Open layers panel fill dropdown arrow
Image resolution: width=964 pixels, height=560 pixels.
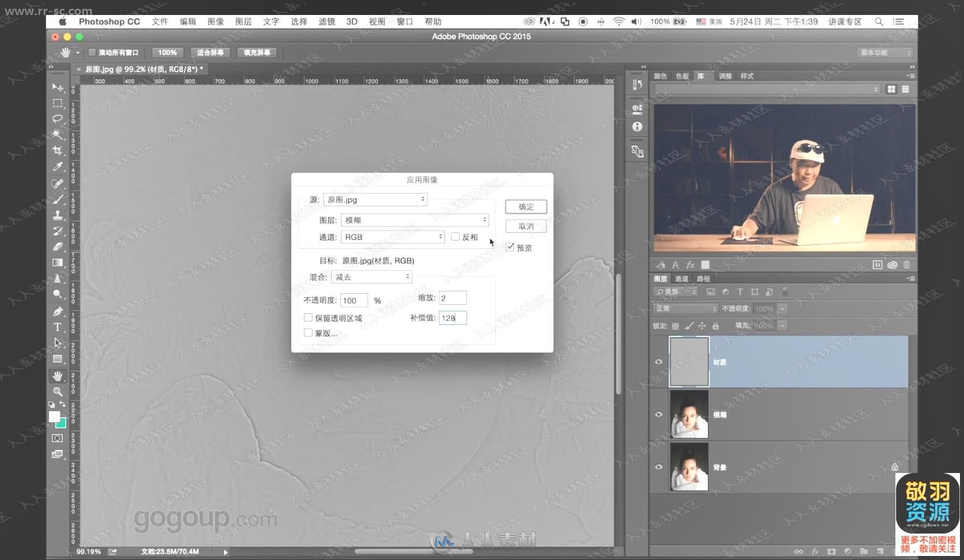[782, 326]
